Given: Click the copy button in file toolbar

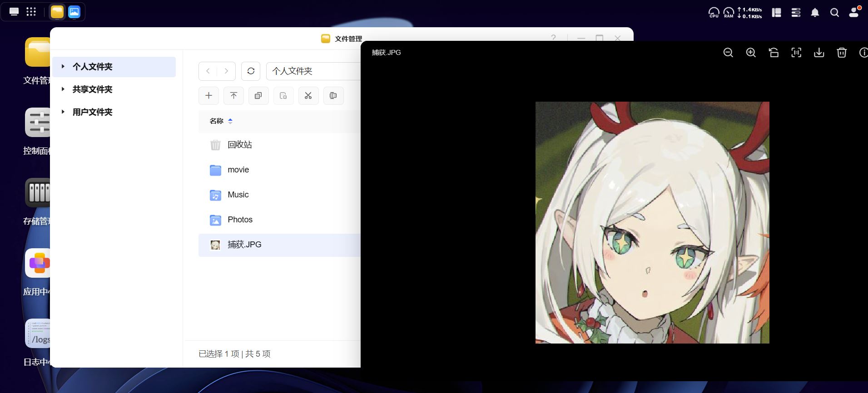Looking at the screenshot, I should (x=258, y=95).
